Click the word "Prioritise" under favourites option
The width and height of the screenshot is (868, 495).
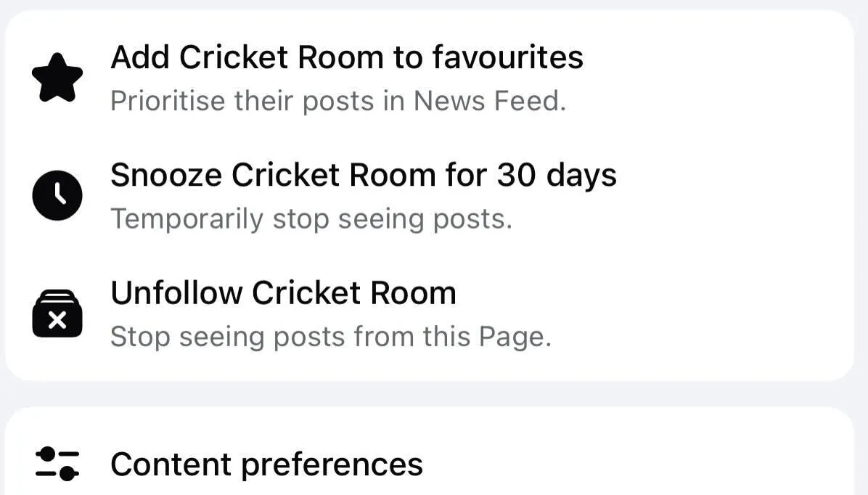pyautogui.click(x=168, y=101)
